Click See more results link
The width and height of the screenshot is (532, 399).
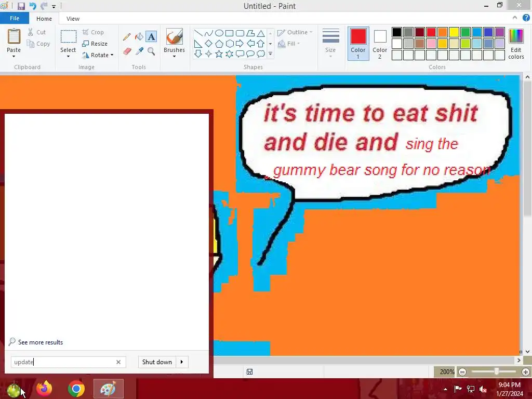coord(41,342)
